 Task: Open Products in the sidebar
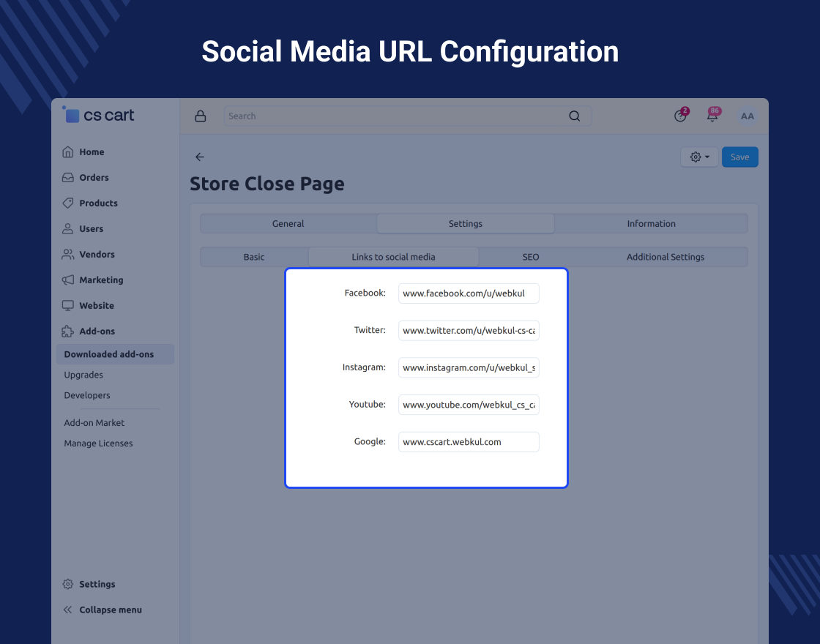pos(98,203)
